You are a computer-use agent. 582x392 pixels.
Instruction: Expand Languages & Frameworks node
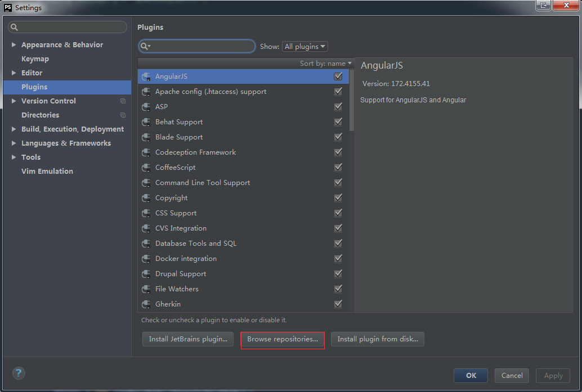tap(14, 143)
